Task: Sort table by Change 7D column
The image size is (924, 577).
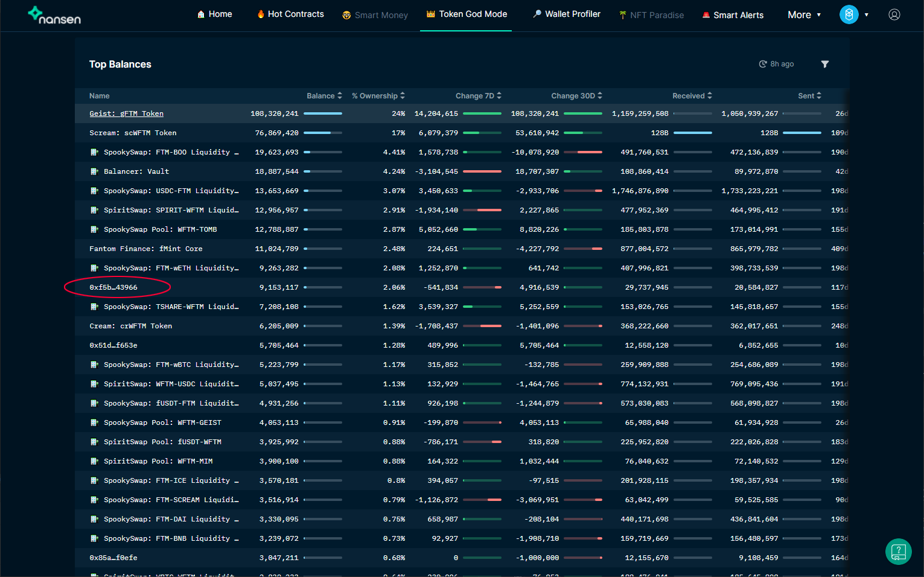Action: pos(479,96)
